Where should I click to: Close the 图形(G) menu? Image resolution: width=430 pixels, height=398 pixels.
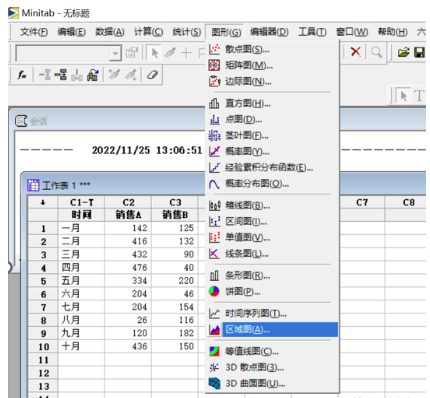[226, 32]
